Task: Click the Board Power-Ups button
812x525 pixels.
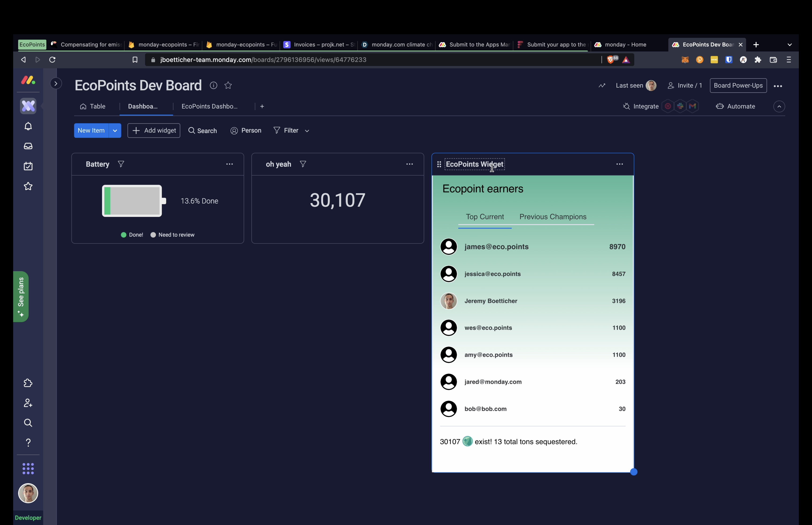Action: [738, 86]
